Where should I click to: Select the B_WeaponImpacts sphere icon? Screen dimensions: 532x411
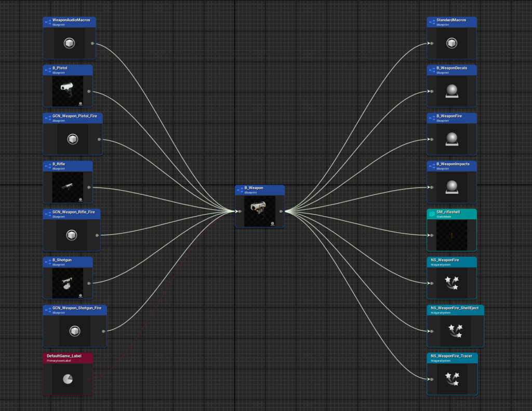click(x=451, y=188)
